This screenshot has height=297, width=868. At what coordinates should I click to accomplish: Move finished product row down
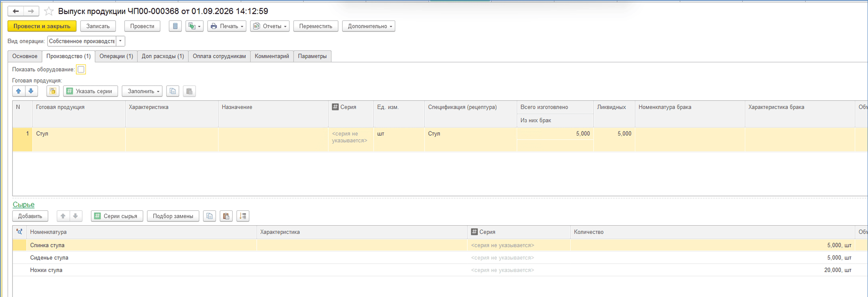pyautogui.click(x=31, y=91)
